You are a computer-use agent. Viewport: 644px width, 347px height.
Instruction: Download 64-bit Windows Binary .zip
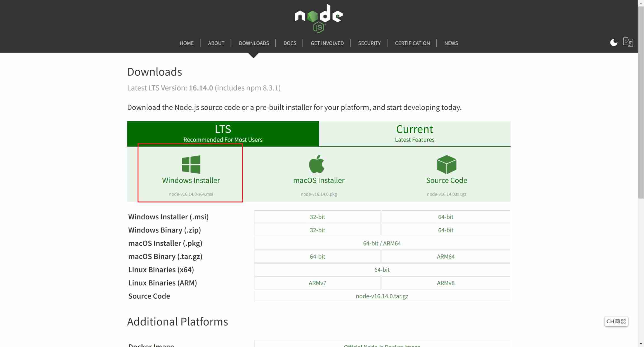(x=446, y=230)
